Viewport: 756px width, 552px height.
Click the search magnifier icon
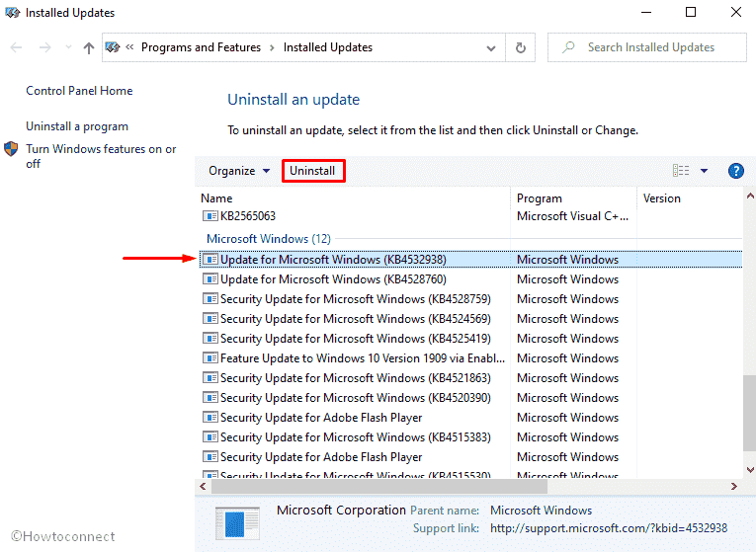pyautogui.click(x=568, y=47)
